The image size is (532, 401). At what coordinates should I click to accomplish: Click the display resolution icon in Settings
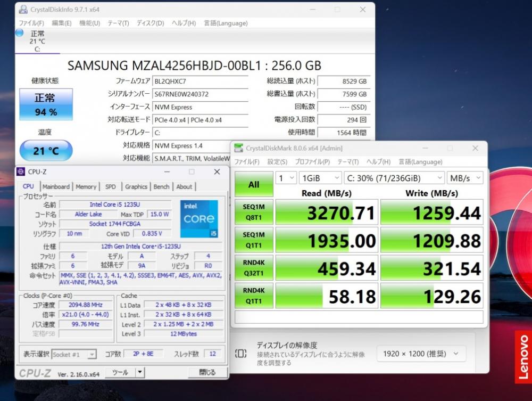click(x=240, y=354)
